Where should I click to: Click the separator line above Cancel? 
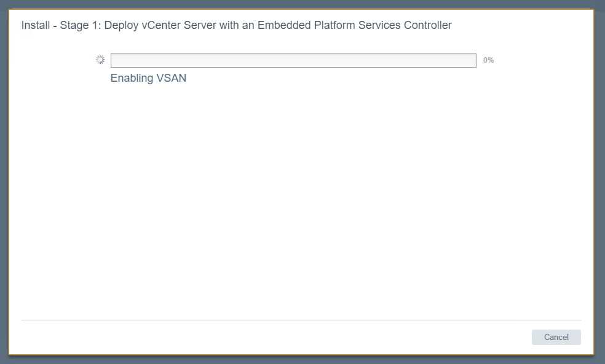point(301,320)
